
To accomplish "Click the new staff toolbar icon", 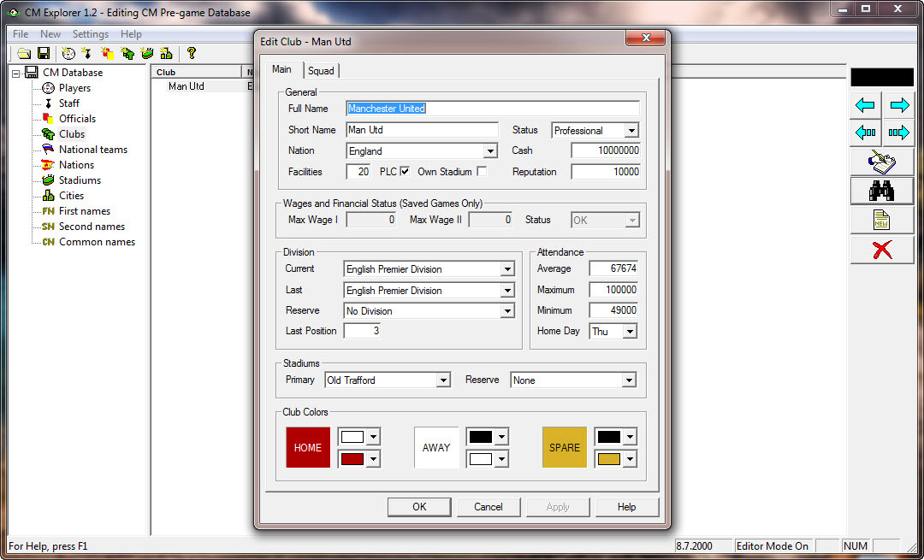I will coord(86,54).
